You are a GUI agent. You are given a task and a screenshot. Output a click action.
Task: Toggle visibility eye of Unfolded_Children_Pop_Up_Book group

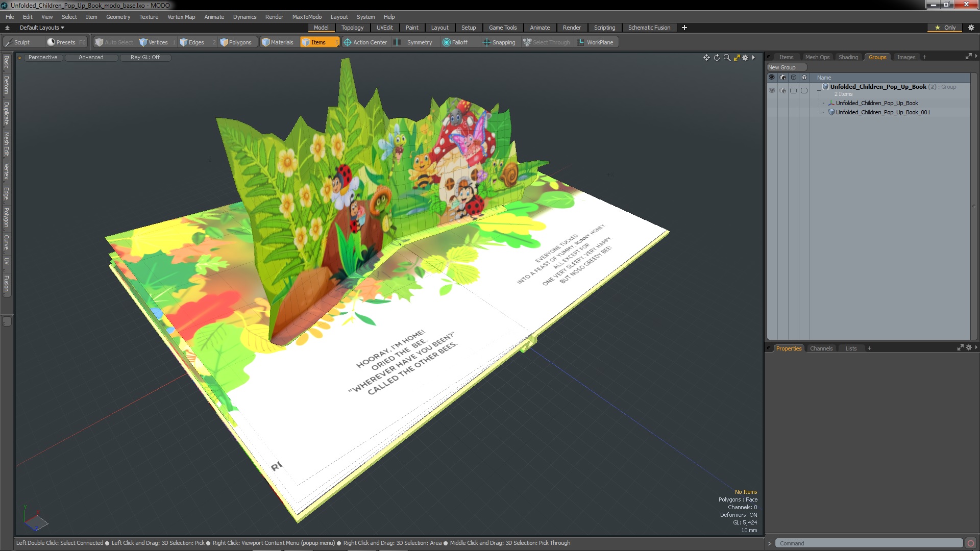772,90
